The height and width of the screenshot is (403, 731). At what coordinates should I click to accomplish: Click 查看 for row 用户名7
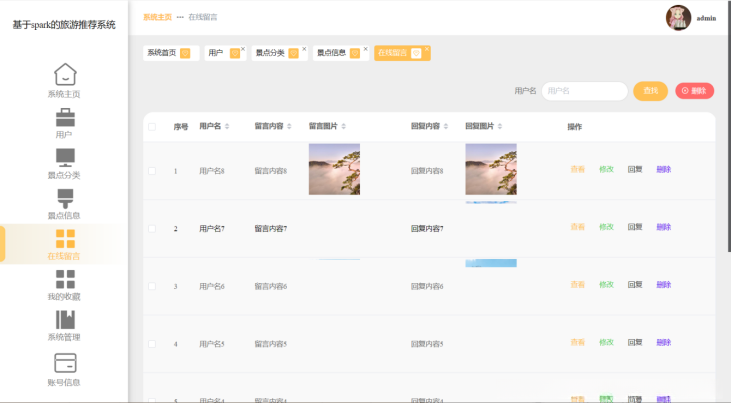click(x=578, y=227)
